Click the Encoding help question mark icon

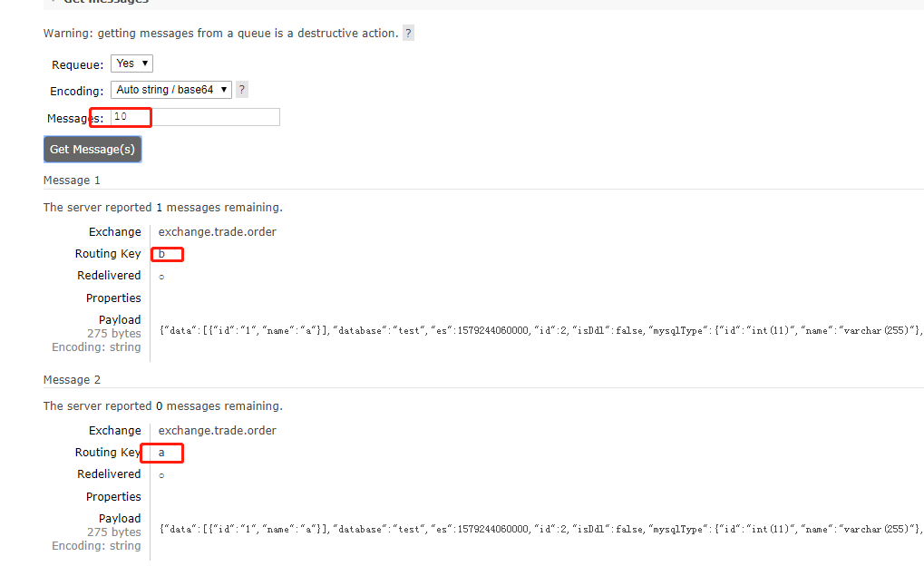(241, 89)
